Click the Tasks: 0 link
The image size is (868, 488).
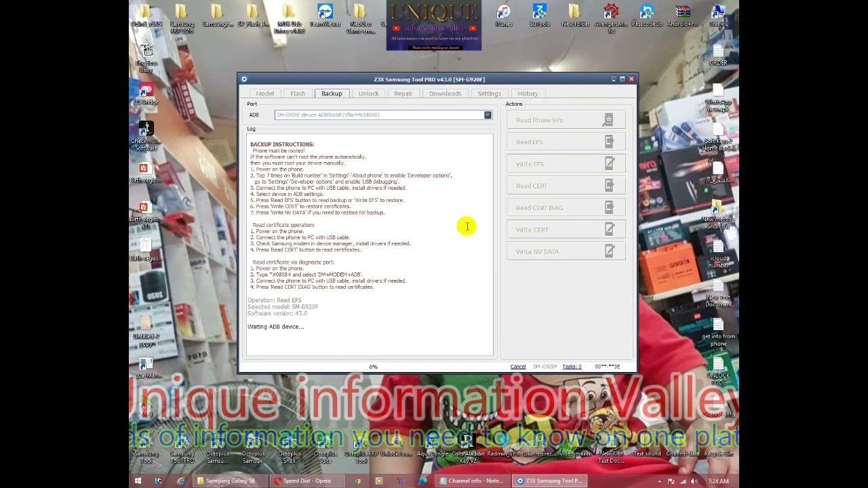572,367
